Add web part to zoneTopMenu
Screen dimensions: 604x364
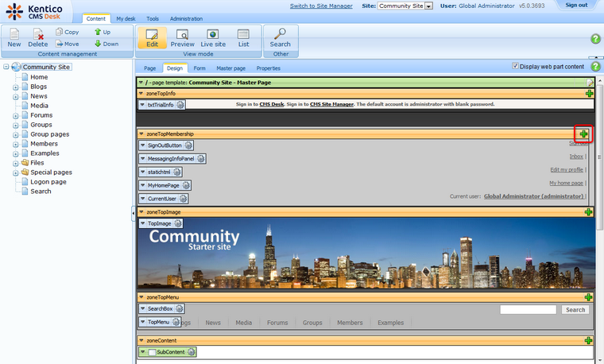tap(588, 297)
